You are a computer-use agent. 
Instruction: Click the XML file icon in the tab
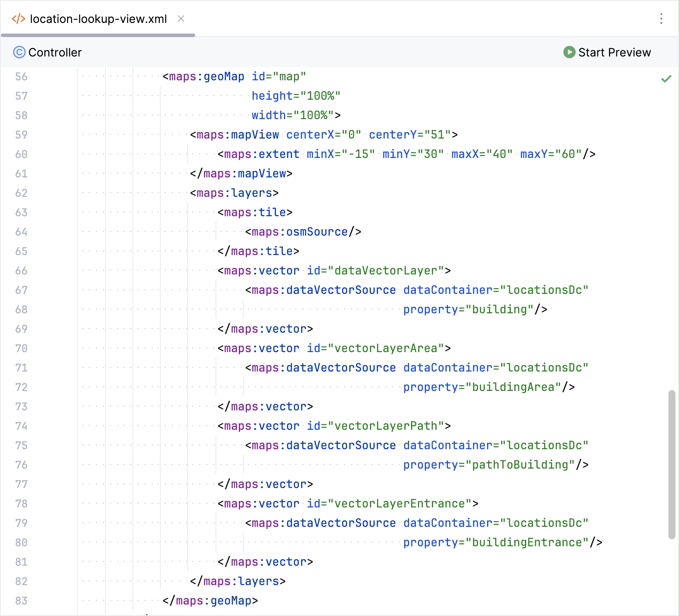click(x=18, y=19)
